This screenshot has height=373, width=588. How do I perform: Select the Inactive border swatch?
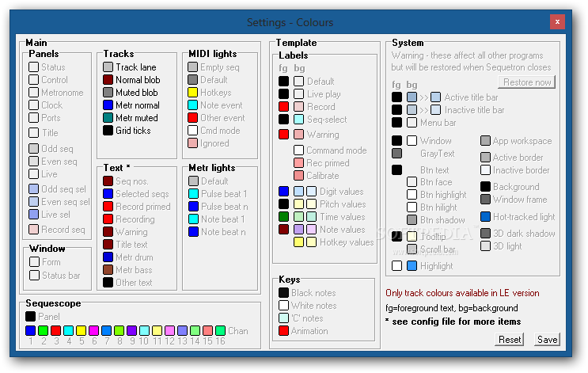click(486, 170)
